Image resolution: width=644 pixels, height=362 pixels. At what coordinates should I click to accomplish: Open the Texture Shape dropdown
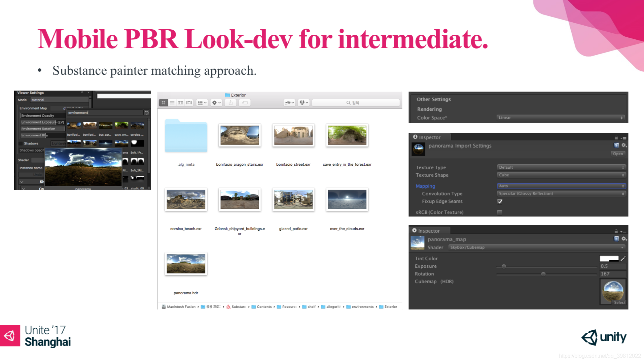point(561,175)
